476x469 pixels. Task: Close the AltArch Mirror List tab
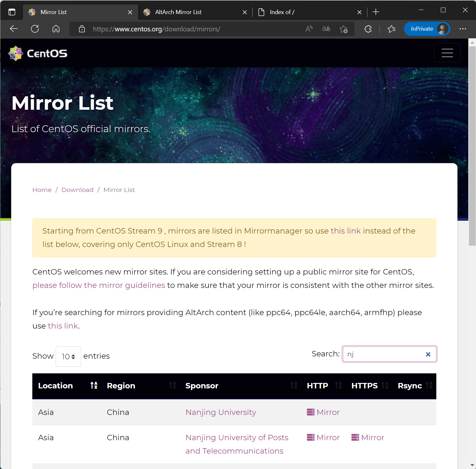[x=245, y=12]
